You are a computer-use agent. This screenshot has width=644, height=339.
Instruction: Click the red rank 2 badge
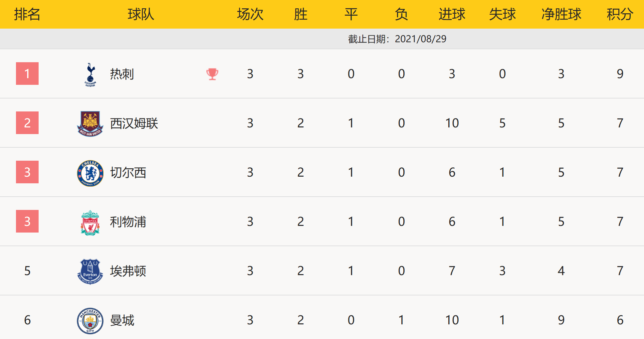coord(27,123)
